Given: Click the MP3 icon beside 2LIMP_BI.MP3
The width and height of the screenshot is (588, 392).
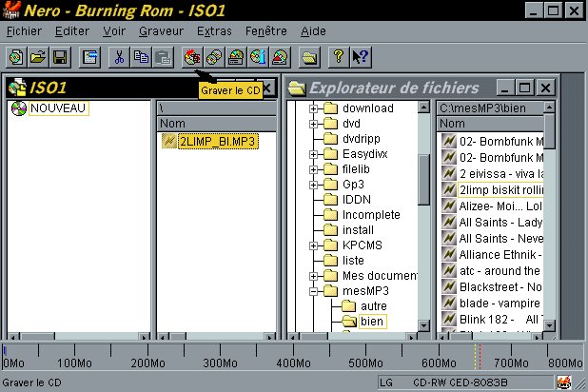Looking at the screenshot, I should pos(169,142).
